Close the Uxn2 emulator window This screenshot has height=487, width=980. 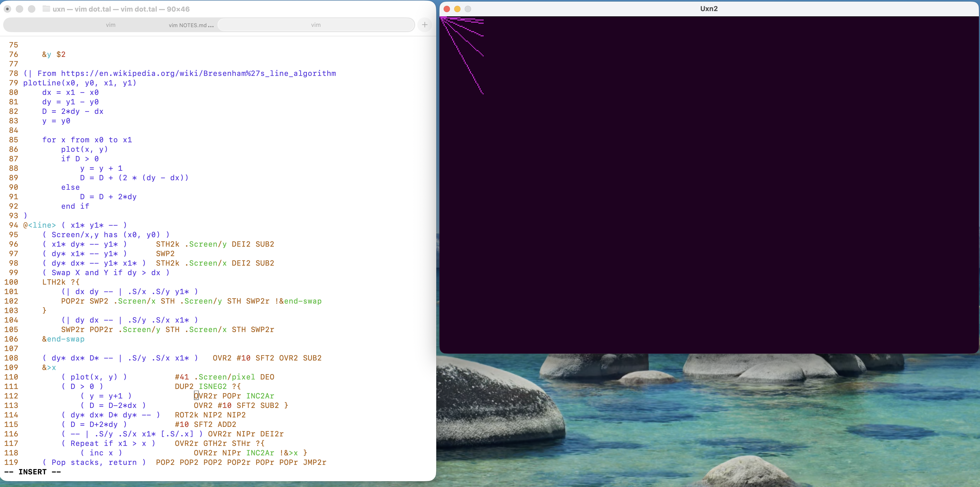(447, 9)
